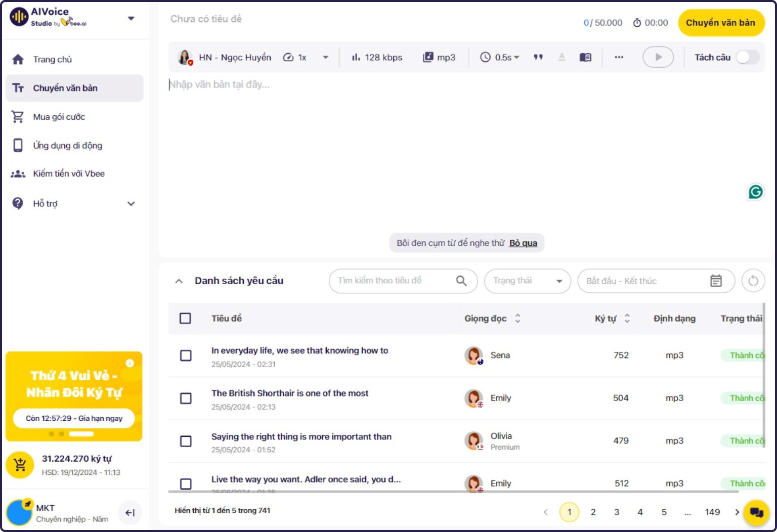Toggle the Tách câu switch

coord(747,57)
